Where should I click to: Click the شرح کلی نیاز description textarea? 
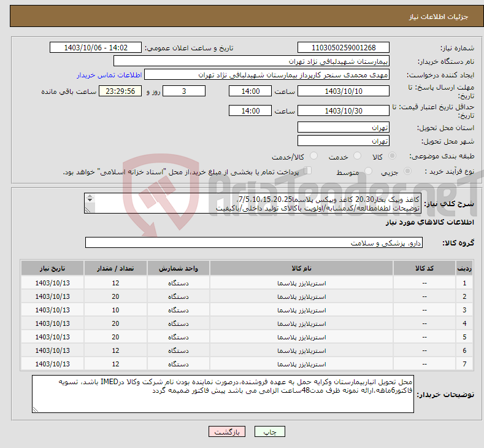pyautogui.click(x=253, y=203)
